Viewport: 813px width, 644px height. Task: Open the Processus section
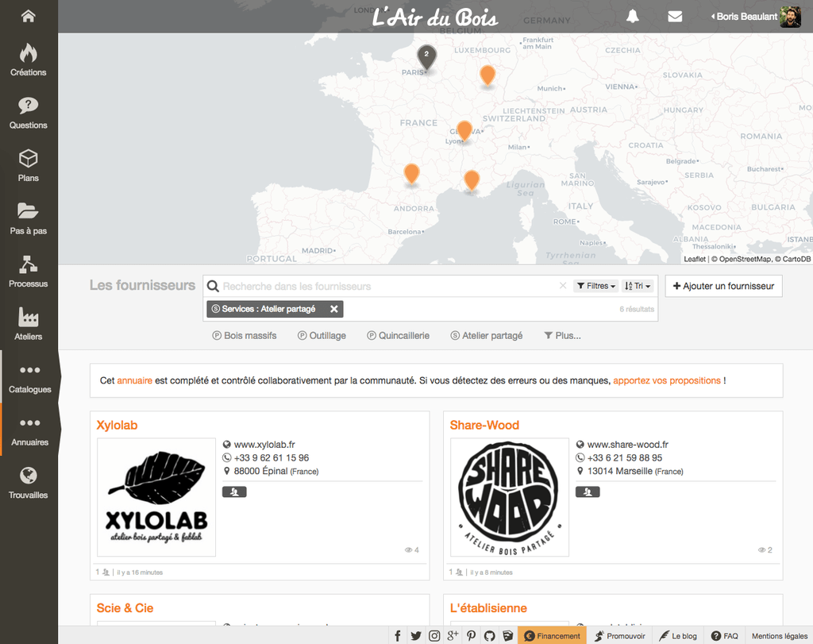click(29, 272)
